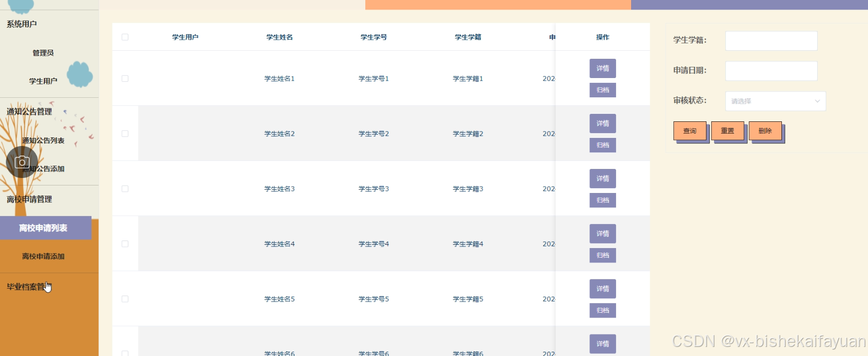Click 归档 for 学生姓名5 row

603,311
